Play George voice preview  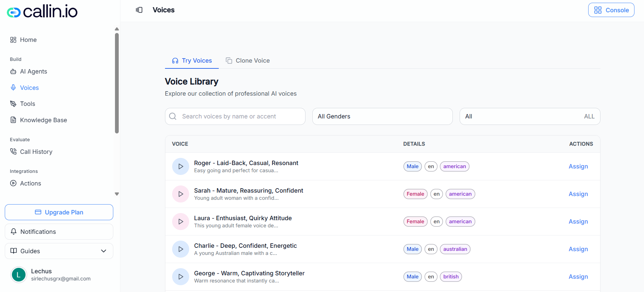tap(181, 277)
